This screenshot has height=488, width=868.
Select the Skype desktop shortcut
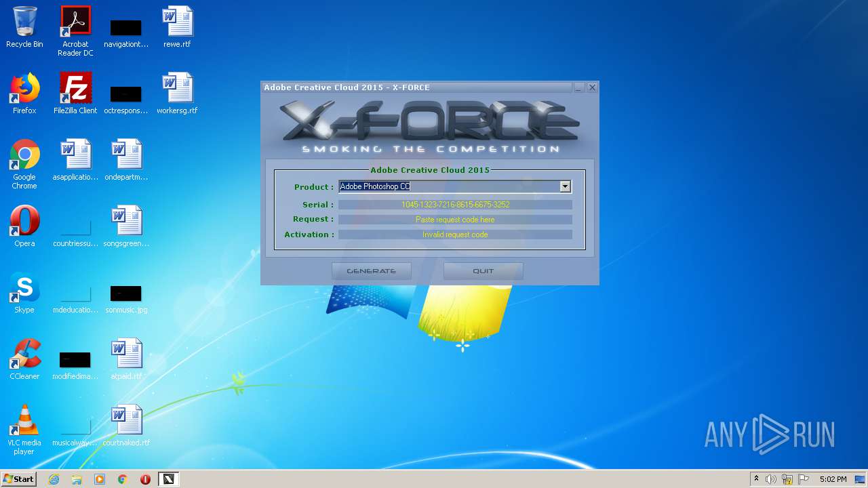[x=24, y=293]
